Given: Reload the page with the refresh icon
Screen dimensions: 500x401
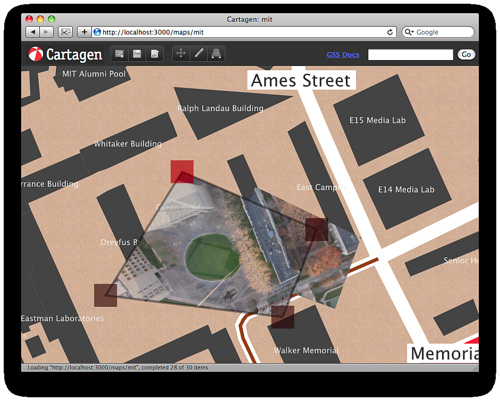Looking at the screenshot, I should click(390, 32).
